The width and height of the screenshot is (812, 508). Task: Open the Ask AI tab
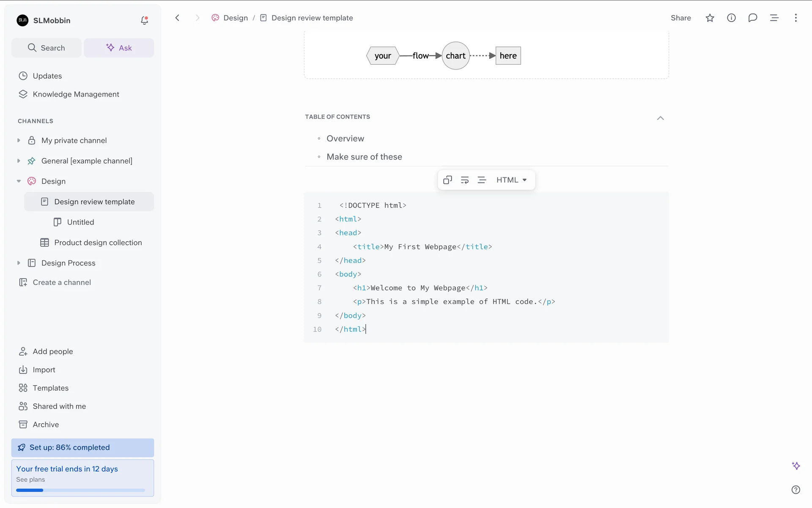(x=119, y=48)
